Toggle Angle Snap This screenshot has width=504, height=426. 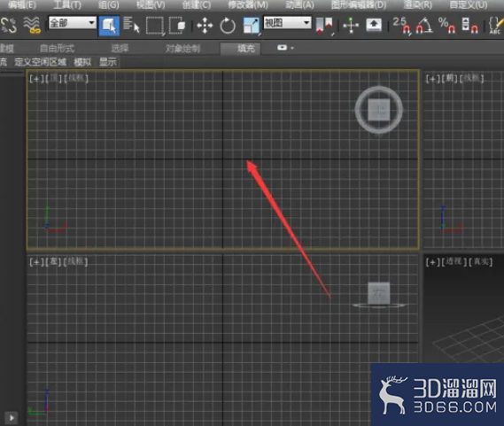tap(424, 26)
